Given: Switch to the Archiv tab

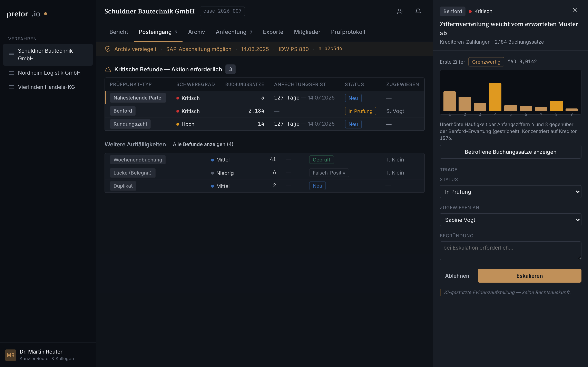Looking at the screenshot, I should point(196,32).
